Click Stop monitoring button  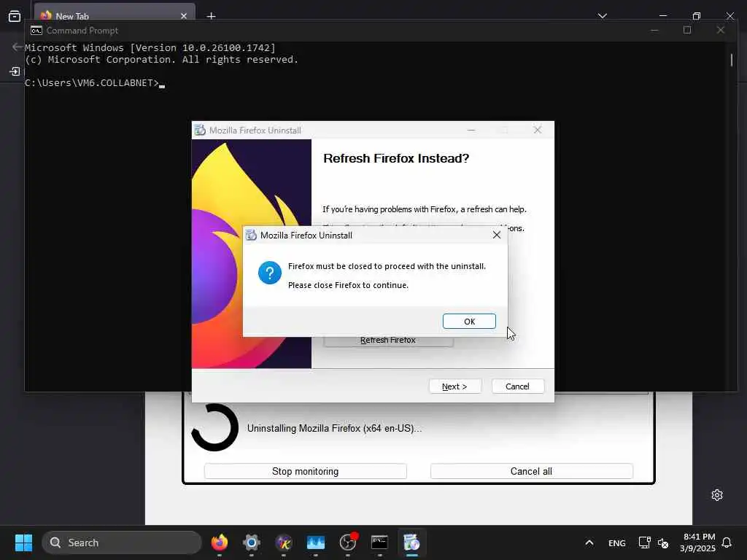tap(306, 471)
